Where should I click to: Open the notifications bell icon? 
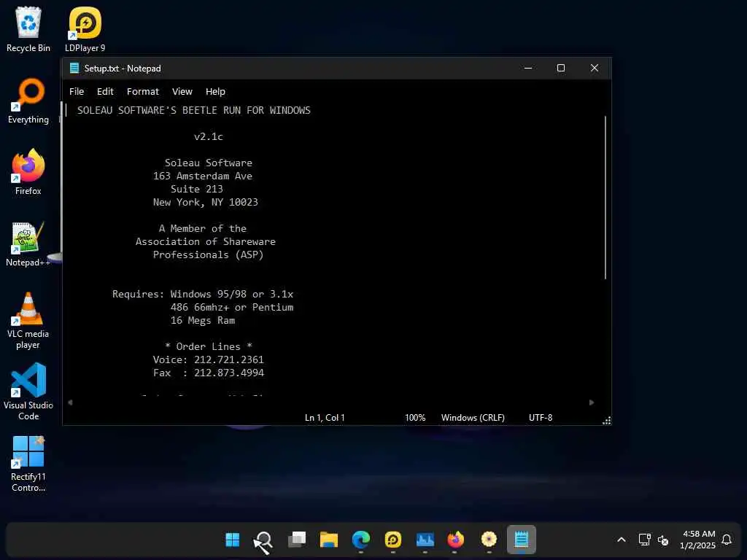[727, 540]
